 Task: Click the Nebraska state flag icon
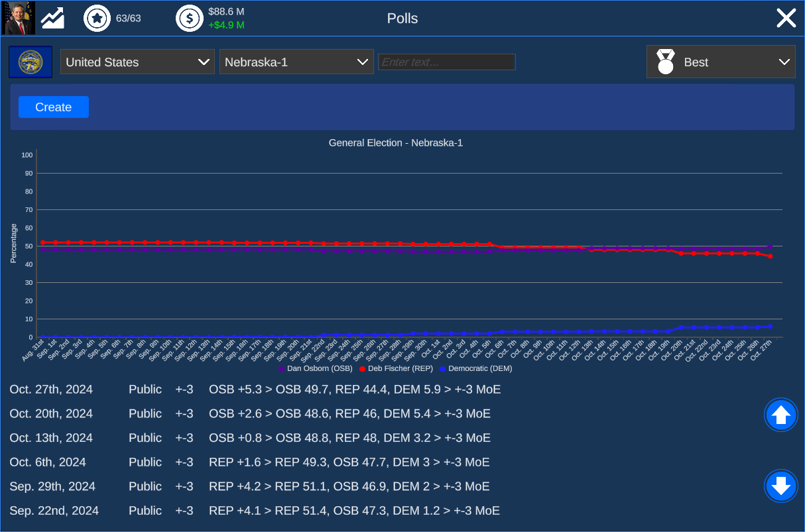click(31, 62)
